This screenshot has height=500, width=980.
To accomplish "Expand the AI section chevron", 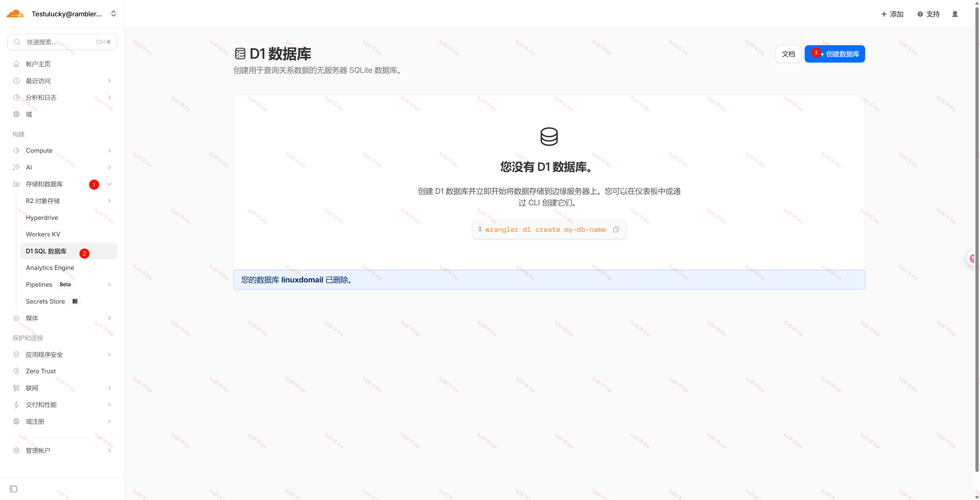I will click(109, 167).
